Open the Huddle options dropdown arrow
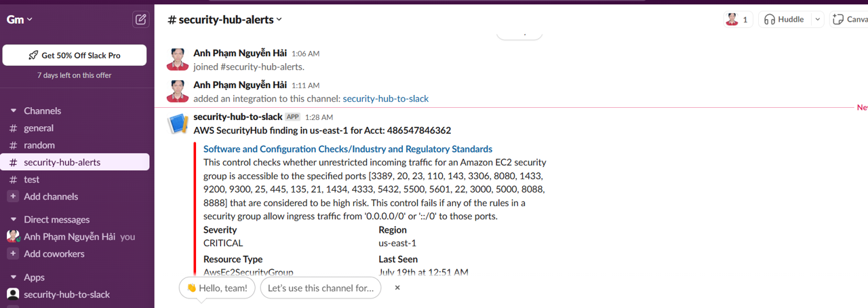This screenshot has width=868, height=308. (817, 20)
